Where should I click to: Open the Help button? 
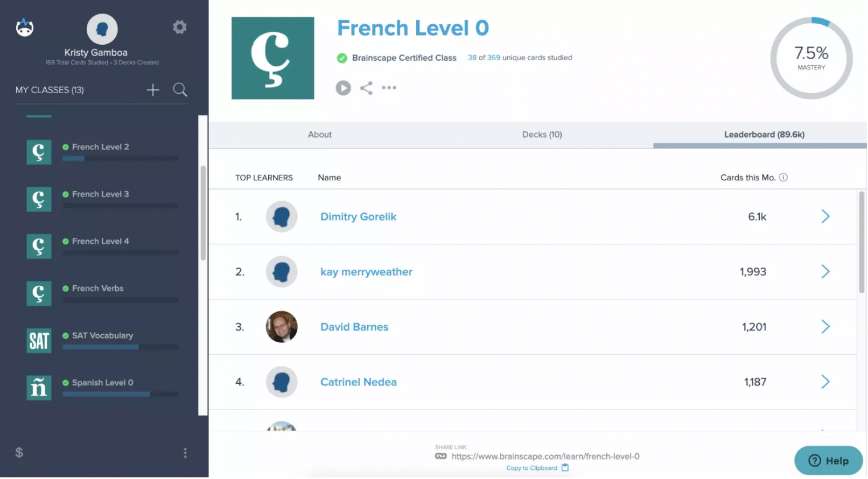829,461
